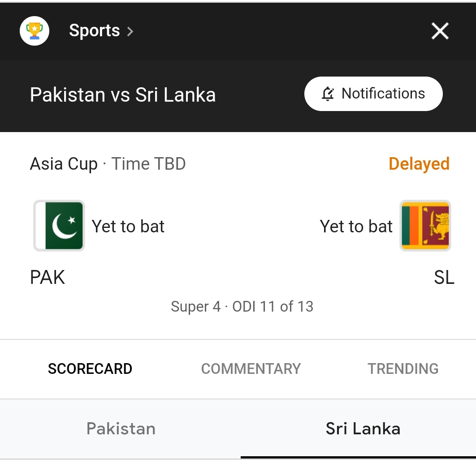Click Super 4 ODI 11 of 13 text
Image resolution: width=476 pixels, height=467 pixels.
pyautogui.click(x=242, y=306)
